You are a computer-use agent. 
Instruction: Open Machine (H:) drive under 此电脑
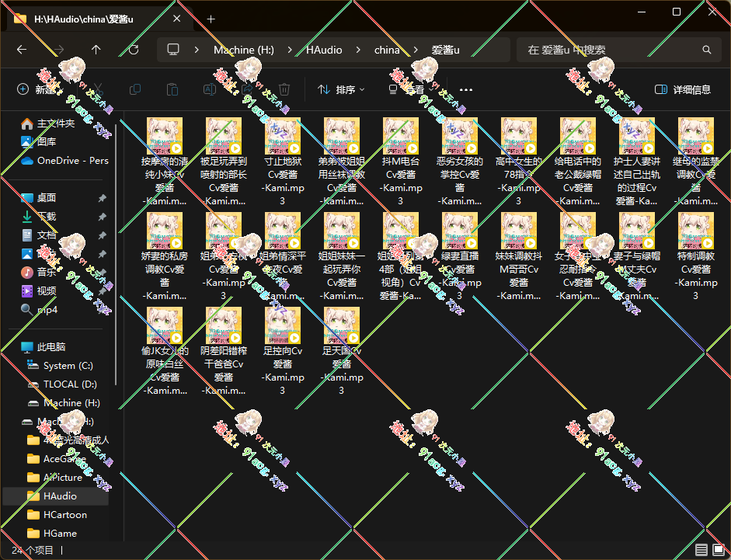pos(64,403)
